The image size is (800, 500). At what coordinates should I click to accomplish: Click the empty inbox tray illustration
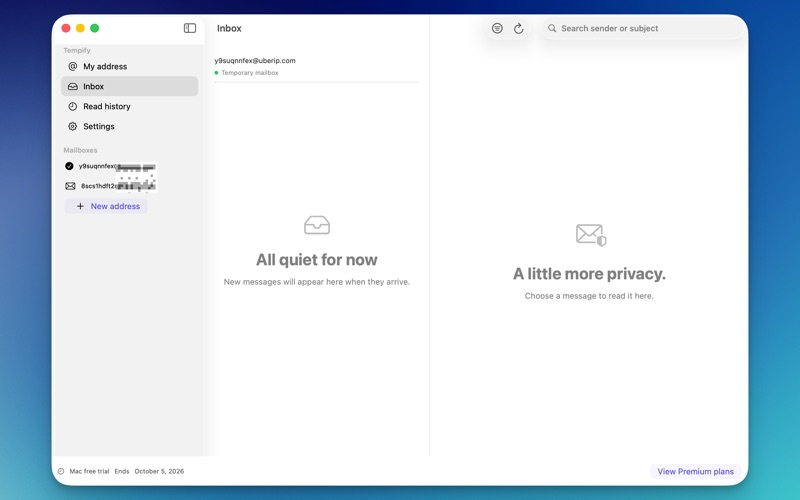(x=317, y=225)
